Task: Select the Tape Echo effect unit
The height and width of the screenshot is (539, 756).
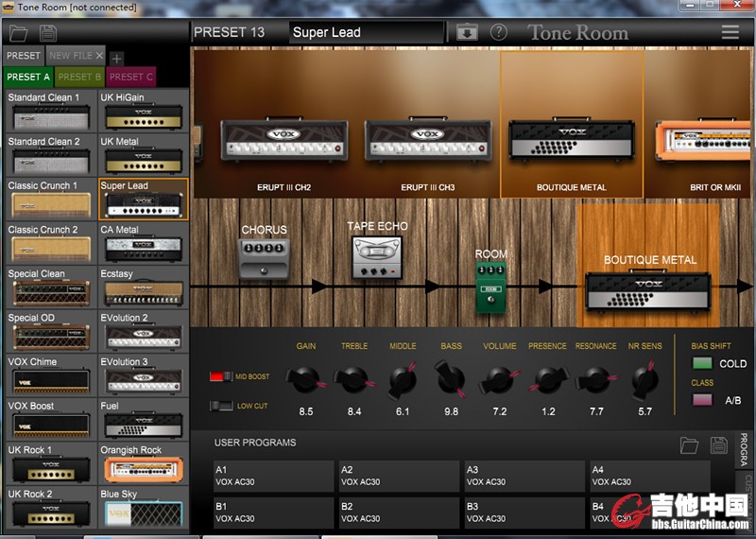Action: click(x=377, y=257)
